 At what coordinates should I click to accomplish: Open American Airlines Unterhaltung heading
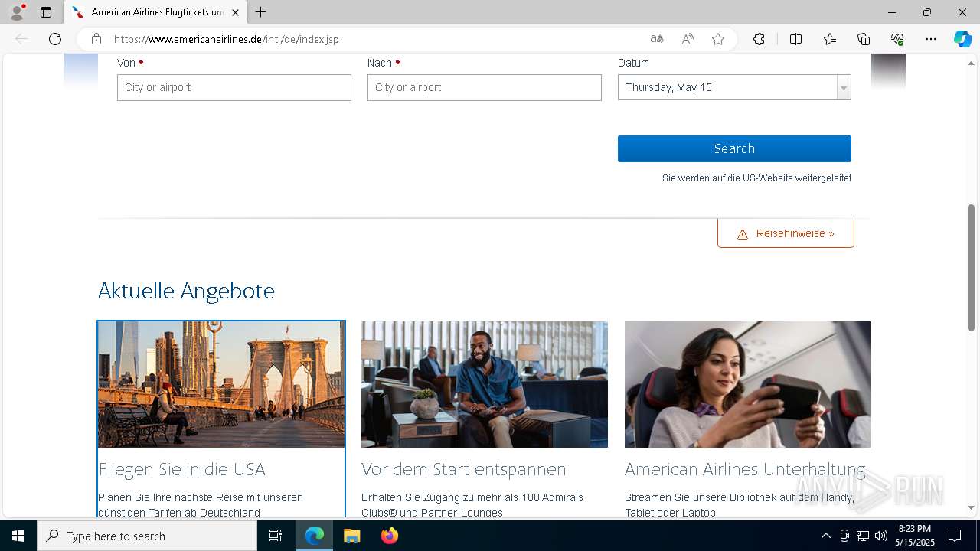[745, 469]
